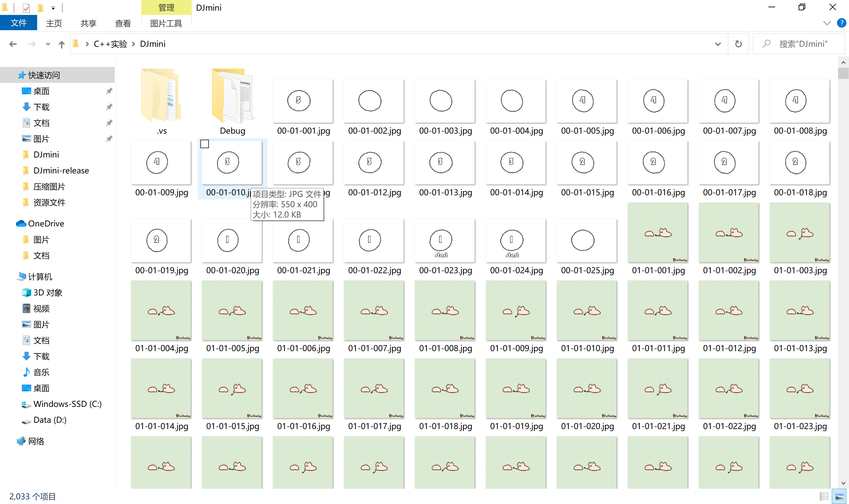Select thumbnail 01-01-009.jpg
Viewport: 849px width, 504px height.
pyautogui.click(x=516, y=310)
